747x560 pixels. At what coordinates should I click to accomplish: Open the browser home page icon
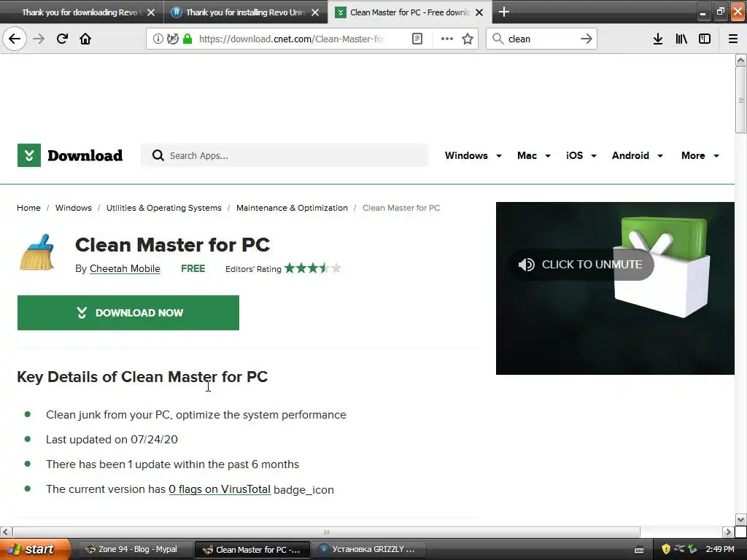coord(85,39)
